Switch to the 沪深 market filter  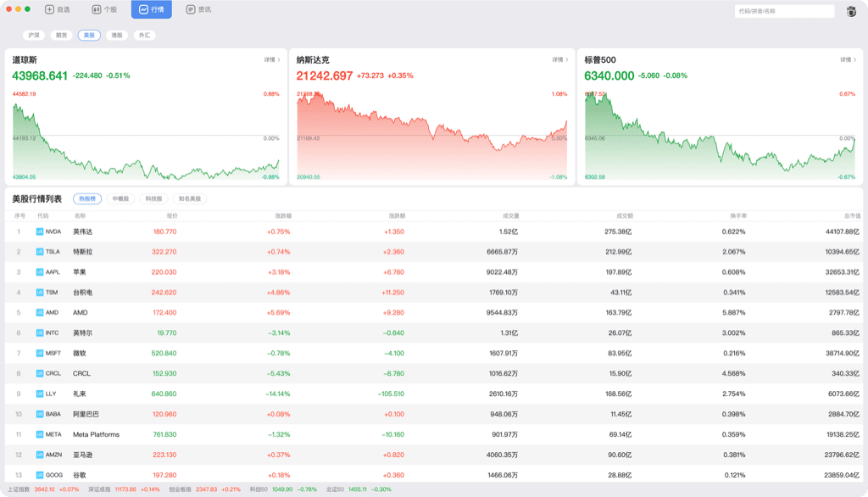[34, 36]
